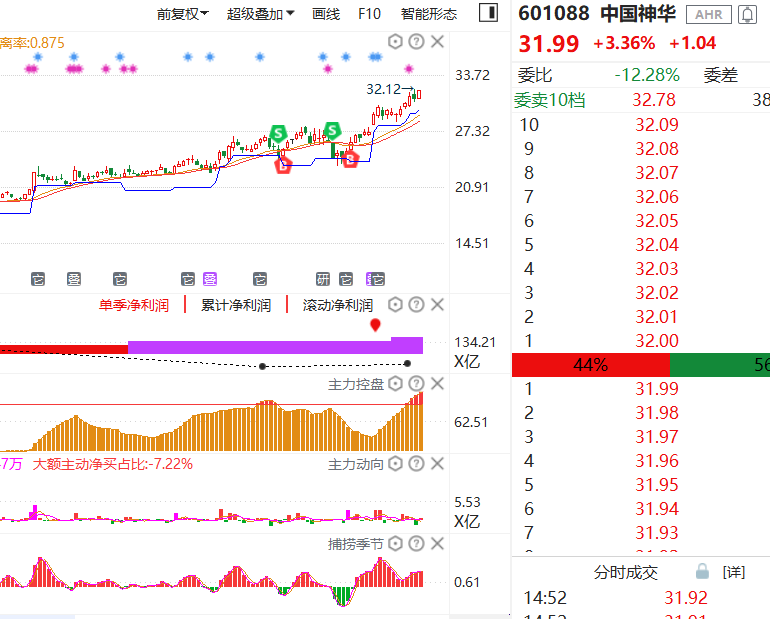Click the left green S sell signal
Viewport: 770px width, 619px height.
278,133
